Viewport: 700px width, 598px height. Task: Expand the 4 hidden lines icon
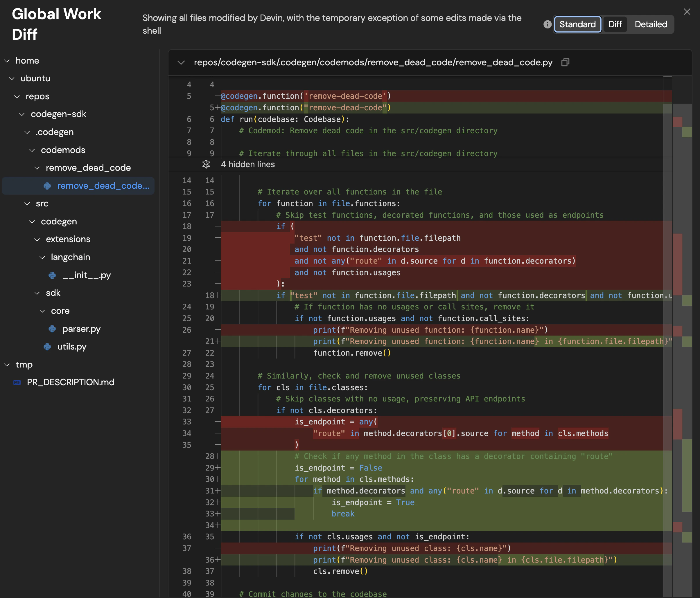(x=206, y=164)
